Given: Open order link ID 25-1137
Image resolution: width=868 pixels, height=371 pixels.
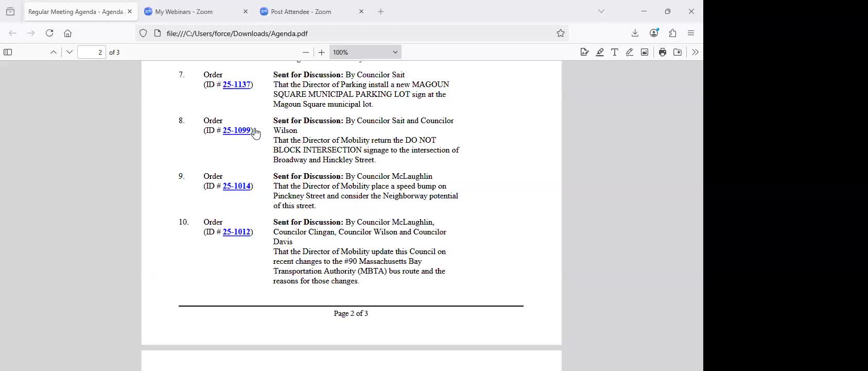Looking at the screenshot, I should click(236, 85).
